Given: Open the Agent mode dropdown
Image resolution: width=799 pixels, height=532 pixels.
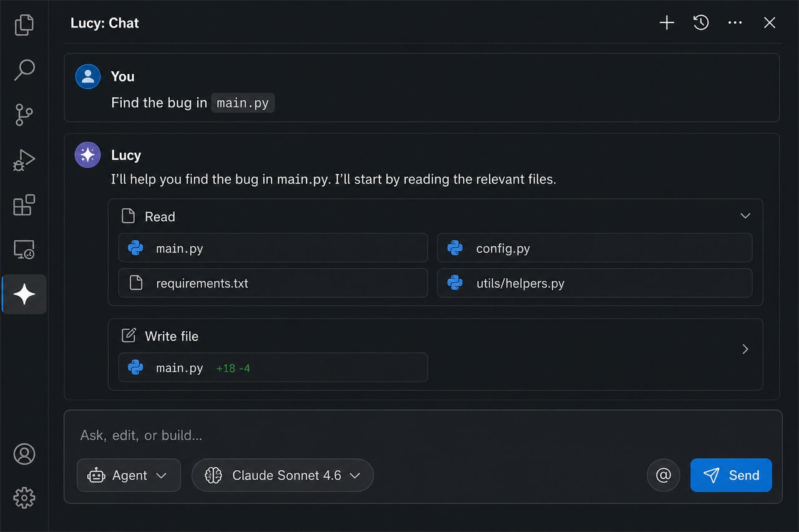Looking at the screenshot, I should tap(129, 475).
